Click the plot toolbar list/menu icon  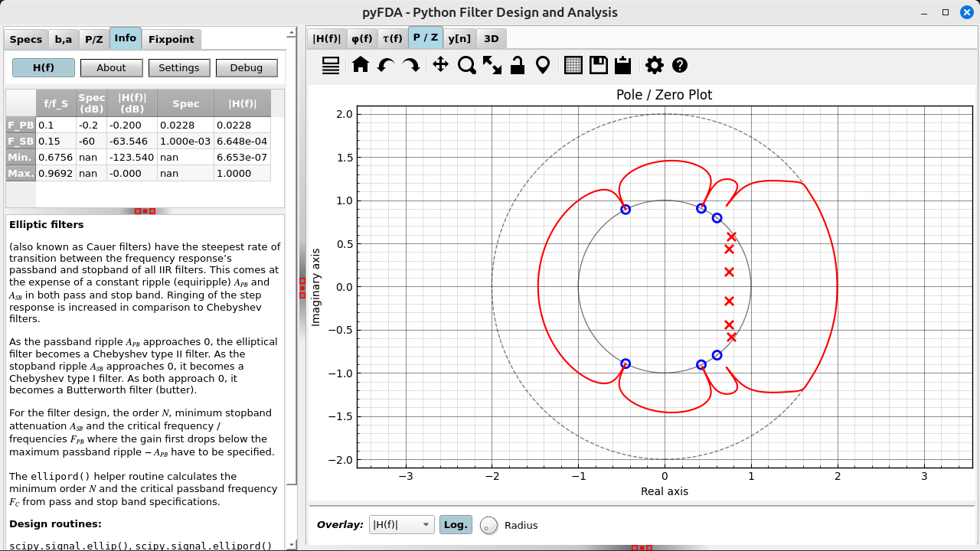331,66
